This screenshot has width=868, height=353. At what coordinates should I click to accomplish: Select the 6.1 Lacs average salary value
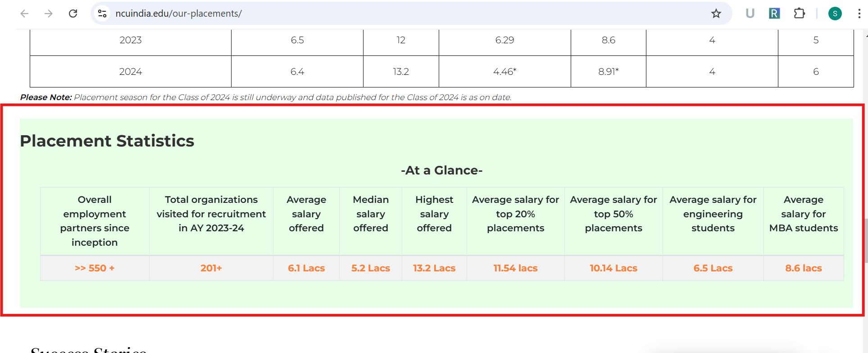(306, 268)
